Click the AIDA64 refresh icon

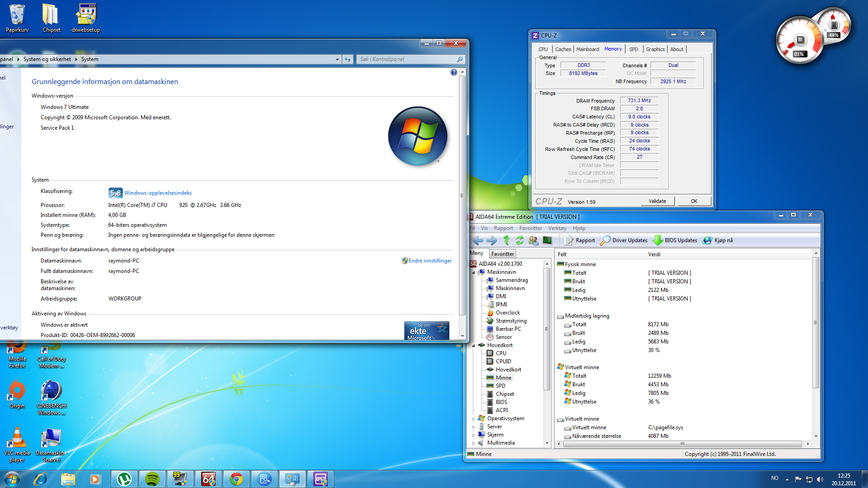[x=520, y=240]
